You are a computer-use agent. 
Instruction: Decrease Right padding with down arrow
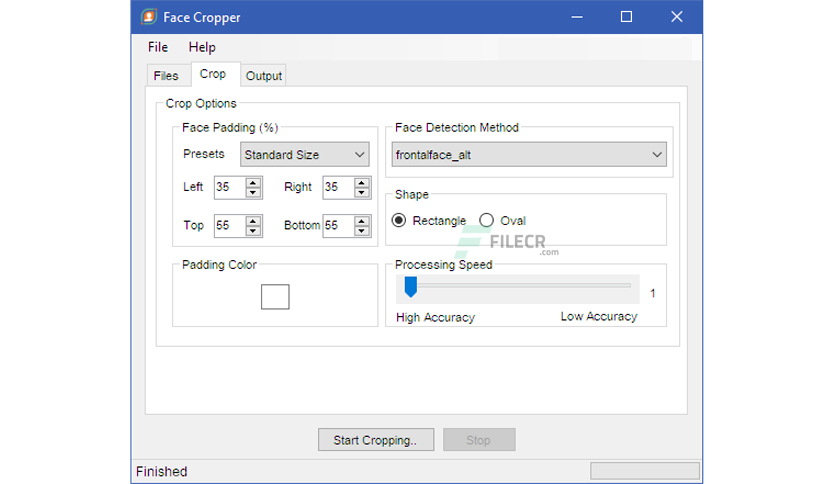[x=362, y=192]
